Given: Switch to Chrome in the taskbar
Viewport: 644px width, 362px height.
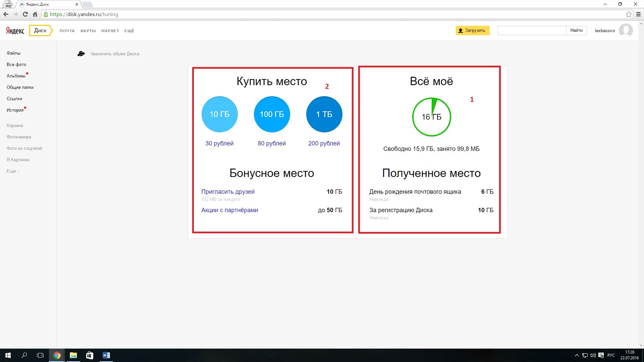Looking at the screenshot, I should 57,355.
